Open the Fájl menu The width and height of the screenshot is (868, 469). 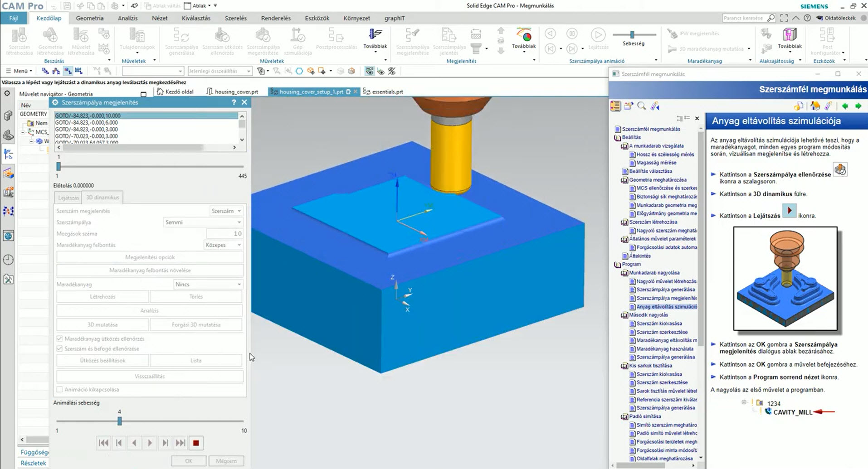14,18
